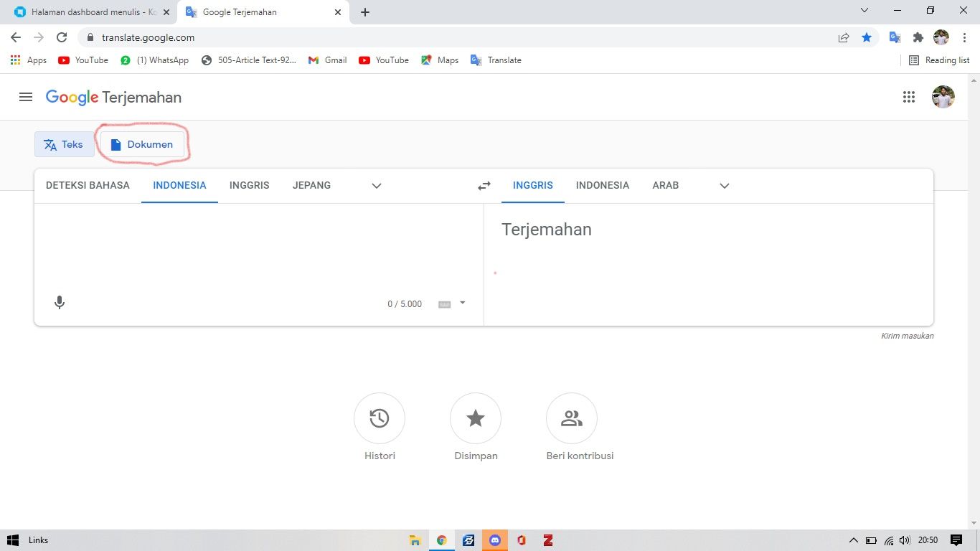The width and height of the screenshot is (980, 551).
Task: Open the Chrome profile avatar in toolbar
Action: click(941, 37)
